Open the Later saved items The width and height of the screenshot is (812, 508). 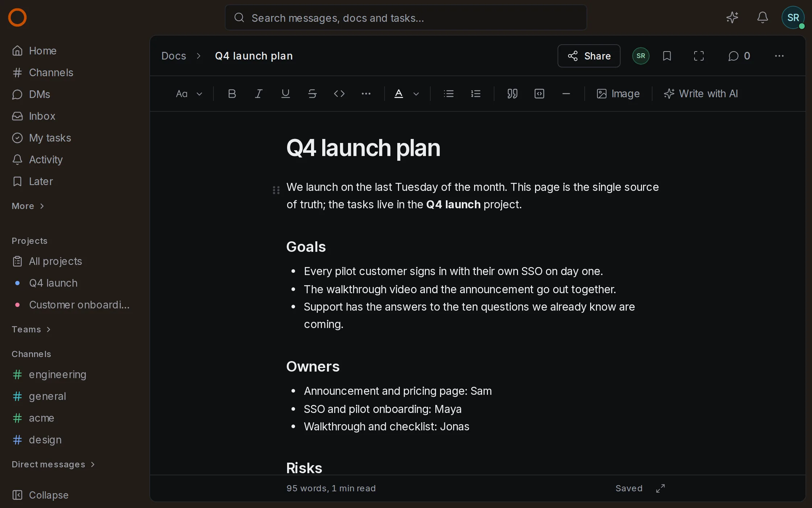coord(75,181)
